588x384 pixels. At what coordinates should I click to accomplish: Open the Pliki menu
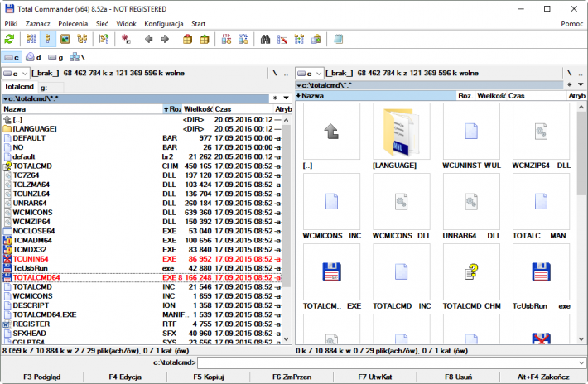[11, 24]
